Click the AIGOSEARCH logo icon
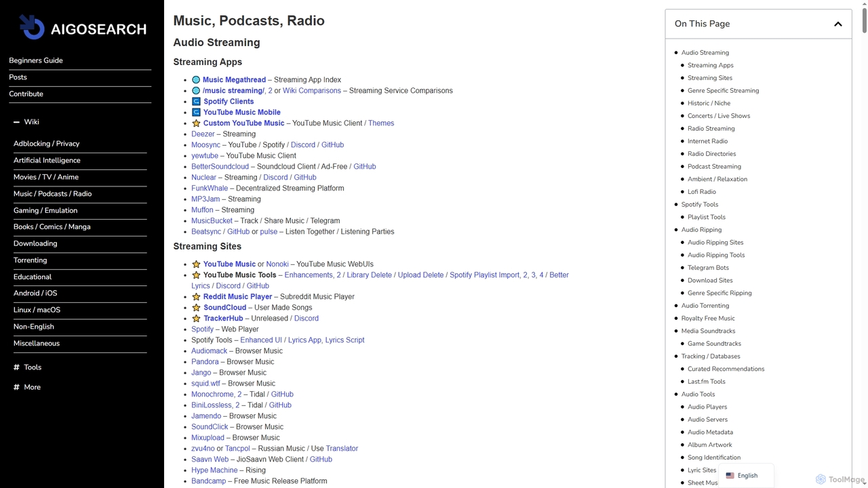868x488 pixels. coord(31,27)
